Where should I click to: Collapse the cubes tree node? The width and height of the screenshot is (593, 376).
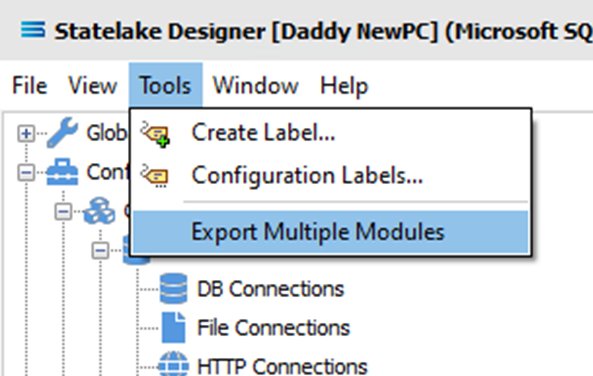[x=63, y=211]
